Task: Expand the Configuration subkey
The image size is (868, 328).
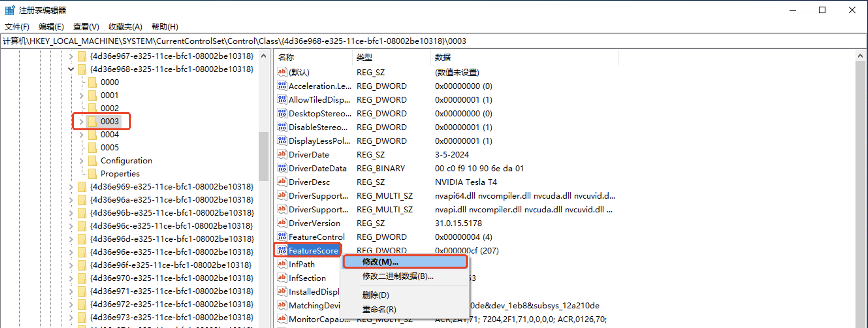Action: [x=81, y=161]
